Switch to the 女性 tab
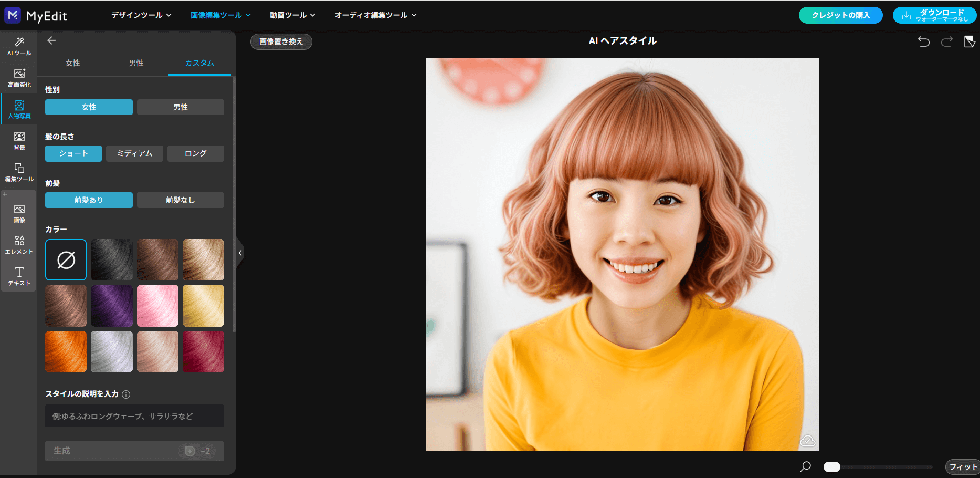This screenshot has height=478, width=980. pyautogui.click(x=72, y=63)
